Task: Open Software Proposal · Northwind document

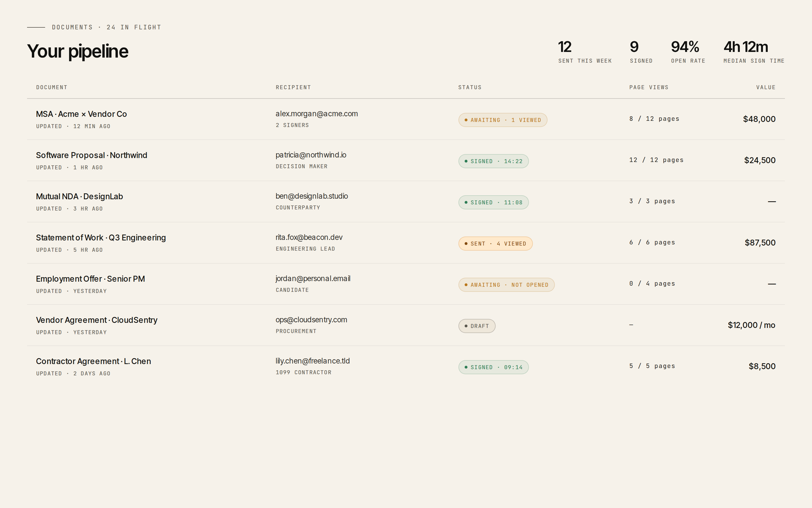Action: coord(92,155)
